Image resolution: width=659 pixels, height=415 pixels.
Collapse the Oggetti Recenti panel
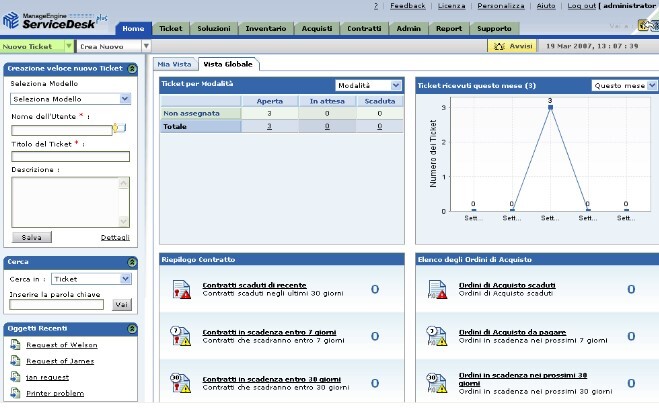point(132,329)
